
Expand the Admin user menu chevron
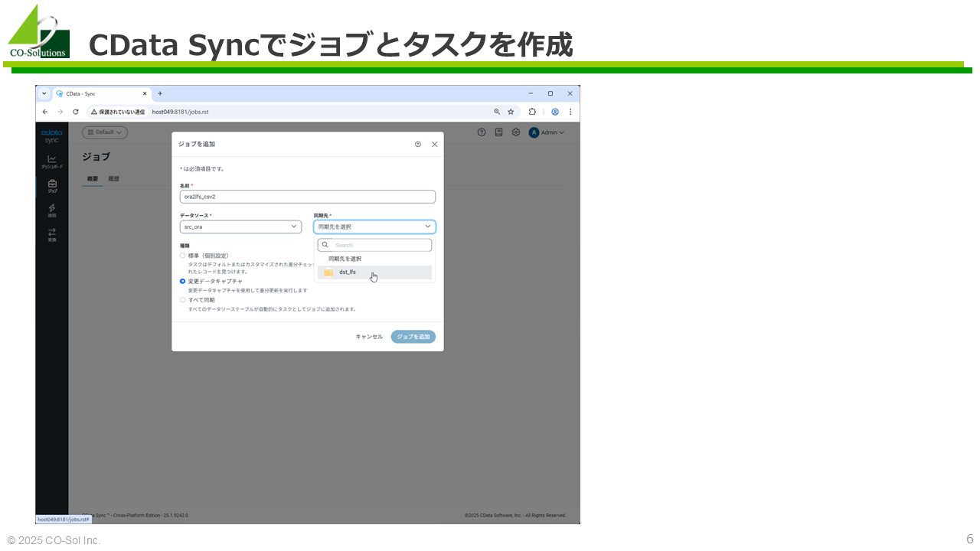pyautogui.click(x=562, y=133)
